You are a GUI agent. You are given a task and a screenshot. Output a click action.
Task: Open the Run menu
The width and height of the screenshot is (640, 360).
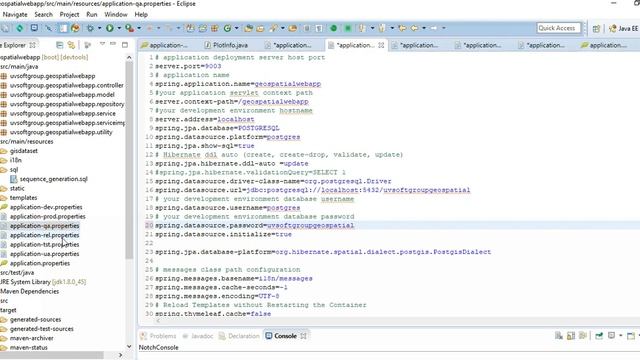(x=92, y=15)
